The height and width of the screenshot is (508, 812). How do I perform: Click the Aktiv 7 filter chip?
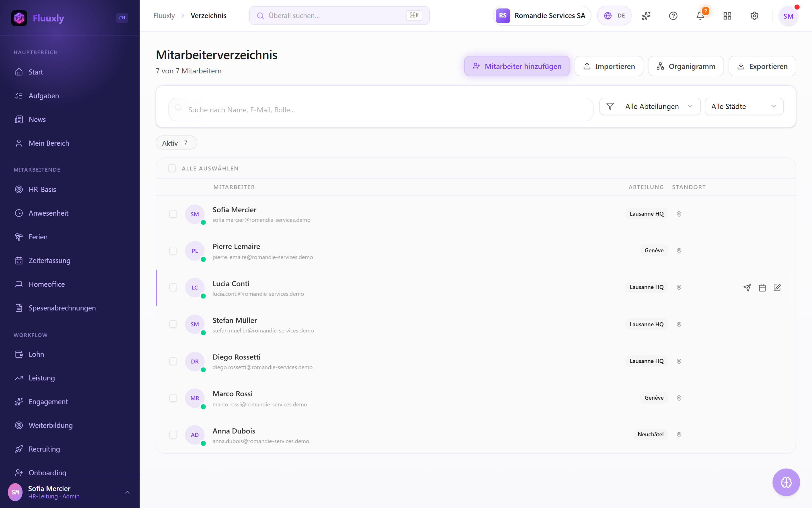[x=176, y=143]
